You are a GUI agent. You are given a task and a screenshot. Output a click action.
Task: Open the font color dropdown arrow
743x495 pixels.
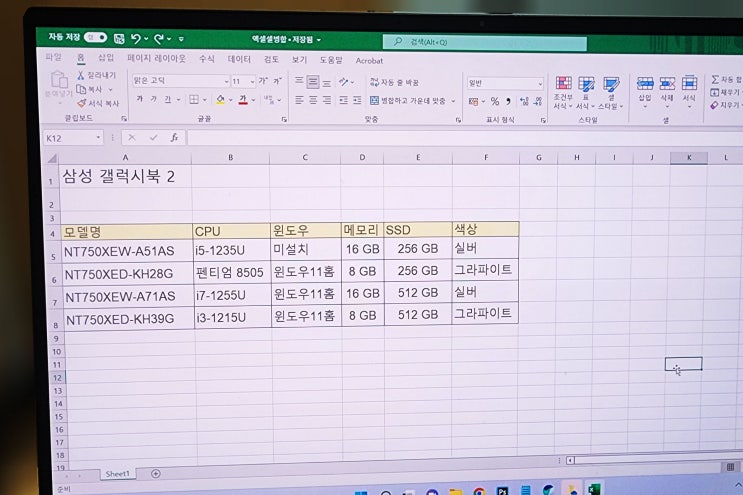tap(254, 100)
